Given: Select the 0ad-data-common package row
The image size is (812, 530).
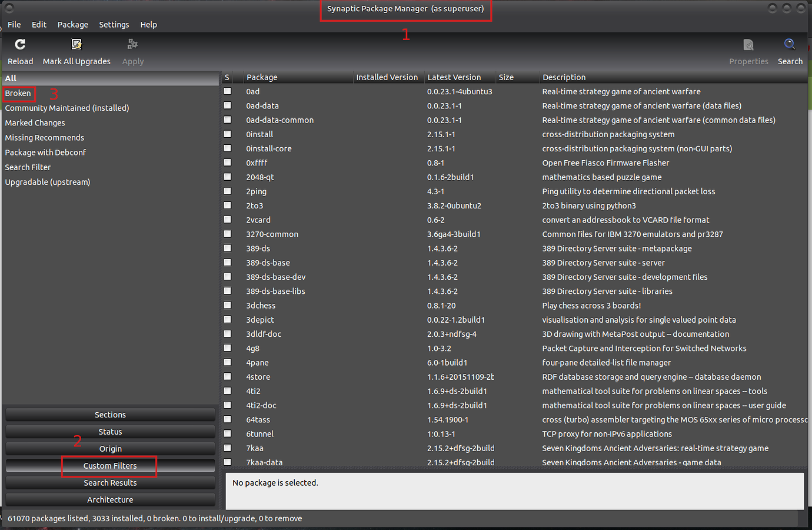Looking at the screenshot, I should [515, 120].
